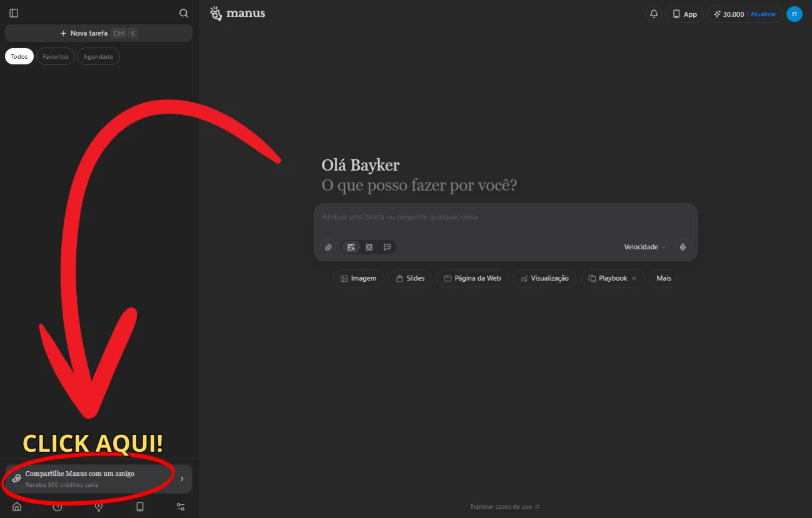This screenshot has width=812, height=518.
Task: Open help via question mark icon
Action: [58, 507]
